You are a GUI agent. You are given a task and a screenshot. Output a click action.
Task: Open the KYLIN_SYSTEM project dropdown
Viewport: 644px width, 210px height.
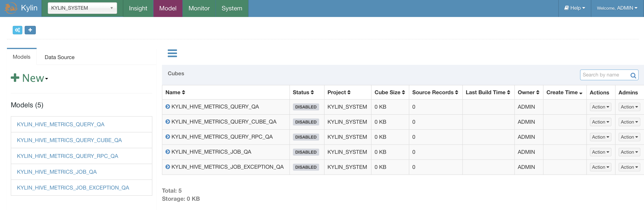click(x=82, y=8)
